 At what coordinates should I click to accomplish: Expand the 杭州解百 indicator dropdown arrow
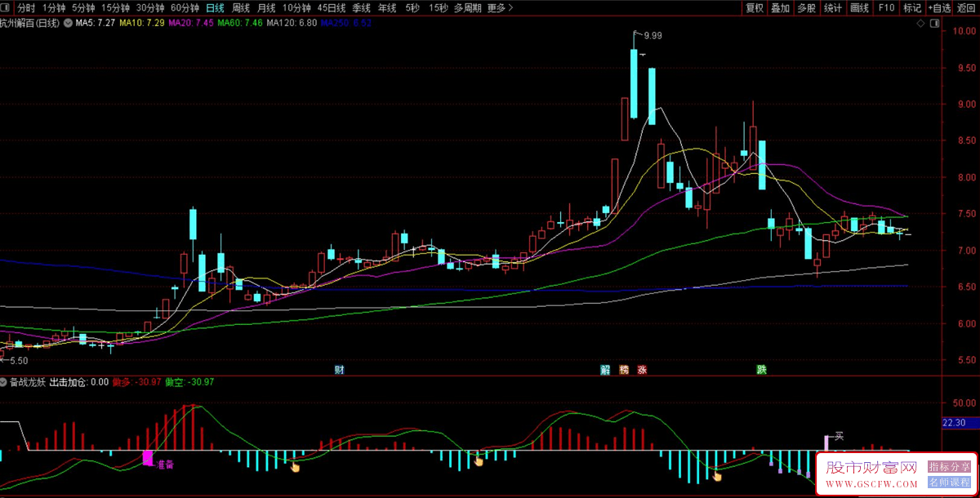[x=67, y=24]
